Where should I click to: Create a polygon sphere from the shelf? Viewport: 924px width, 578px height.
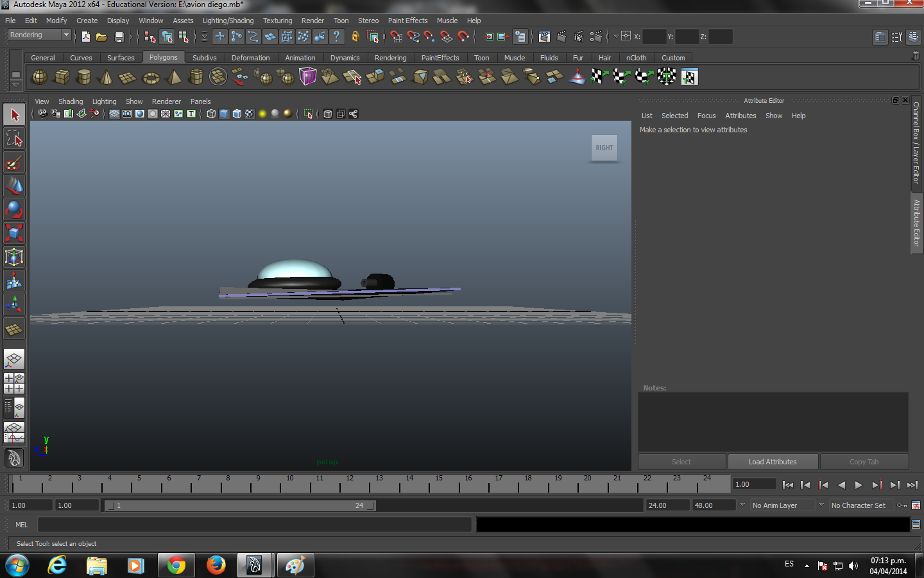coord(39,77)
